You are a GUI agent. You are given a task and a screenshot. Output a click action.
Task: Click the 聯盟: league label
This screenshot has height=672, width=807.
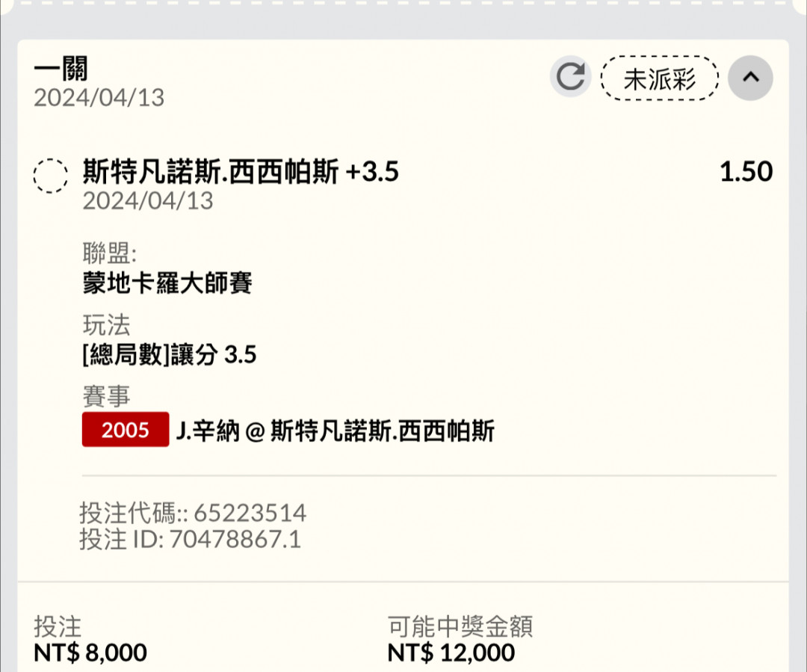(110, 253)
